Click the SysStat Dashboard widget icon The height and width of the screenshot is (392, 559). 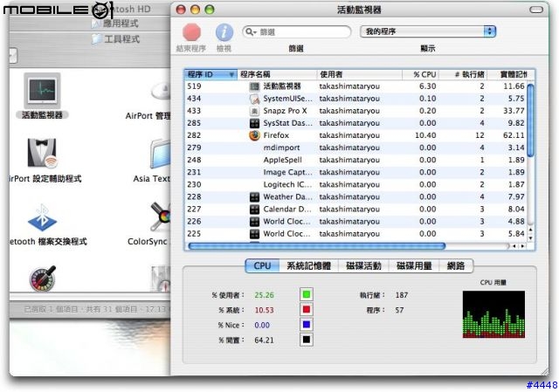[254, 123]
